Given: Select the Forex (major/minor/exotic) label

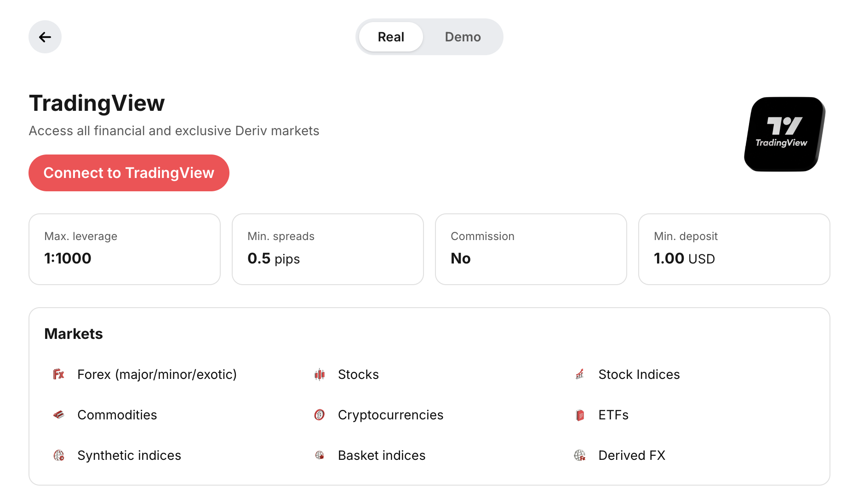Looking at the screenshot, I should point(157,374).
